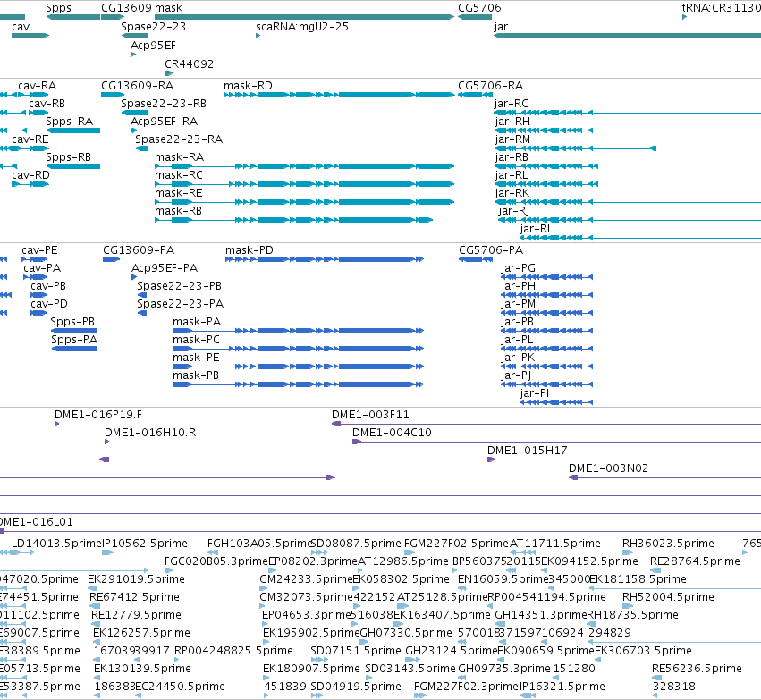This screenshot has height=700, width=761.
Task: Click jar-RH transcript label
Action: [512, 122]
